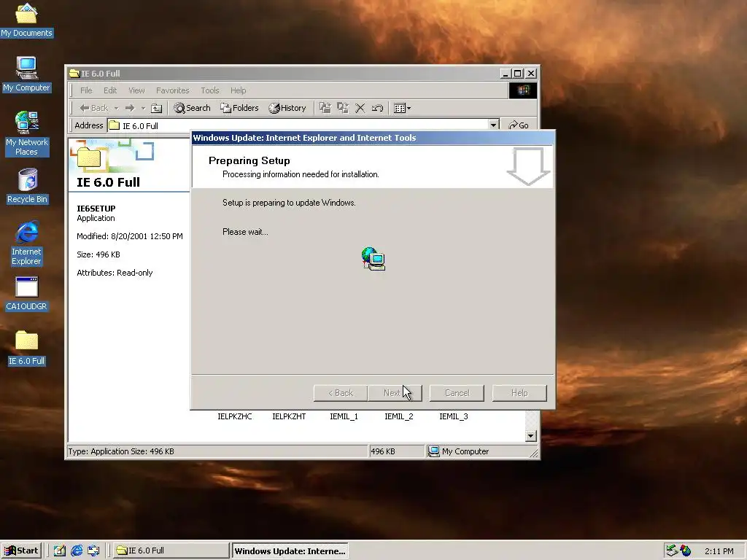Click third quick launch icon

pyautogui.click(x=94, y=551)
